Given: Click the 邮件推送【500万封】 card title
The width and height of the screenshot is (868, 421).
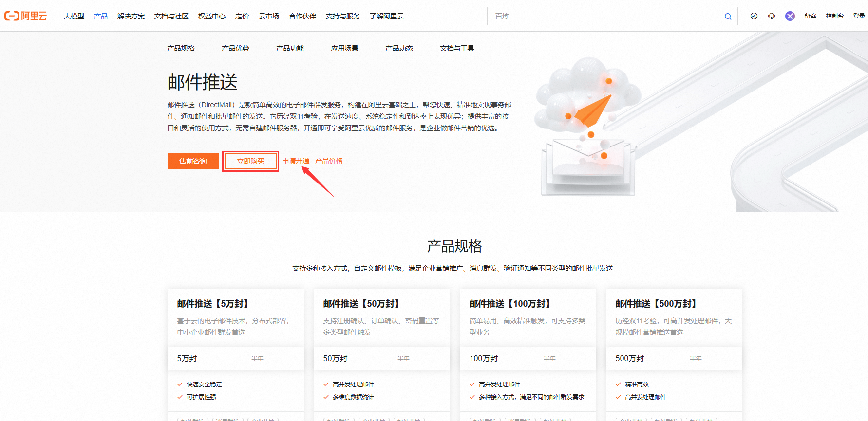Looking at the screenshot, I should [656, 304].
